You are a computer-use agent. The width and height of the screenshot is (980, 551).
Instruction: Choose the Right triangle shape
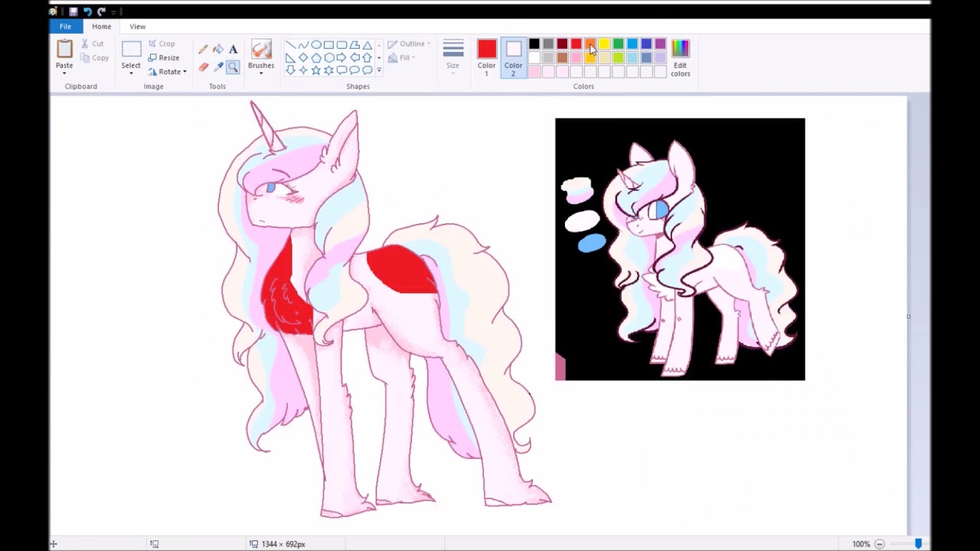click(x=290, y=57)
